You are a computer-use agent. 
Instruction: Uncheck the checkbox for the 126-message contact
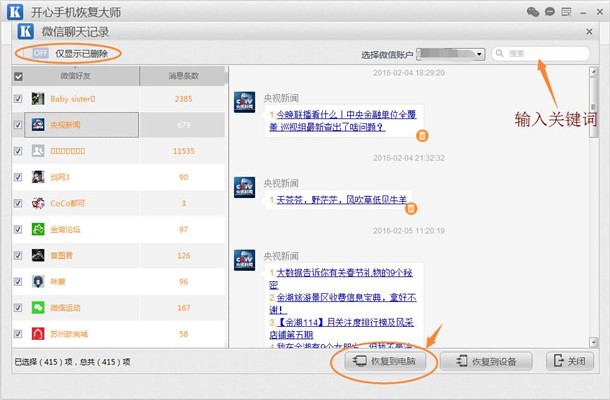coord(18,255)
